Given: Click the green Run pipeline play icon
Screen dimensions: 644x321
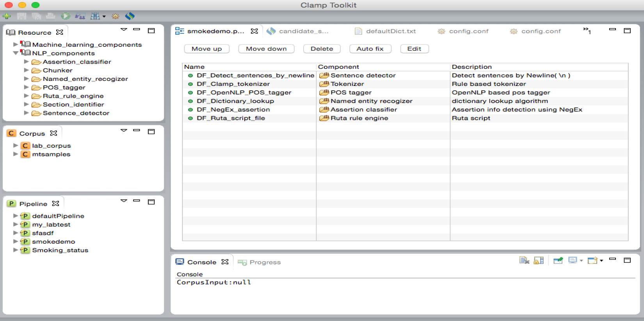Looking at the screenshot, I should tap(65, 16).
